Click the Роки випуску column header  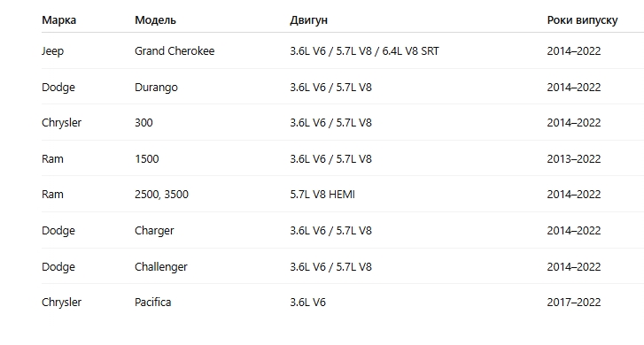[582, 20]
